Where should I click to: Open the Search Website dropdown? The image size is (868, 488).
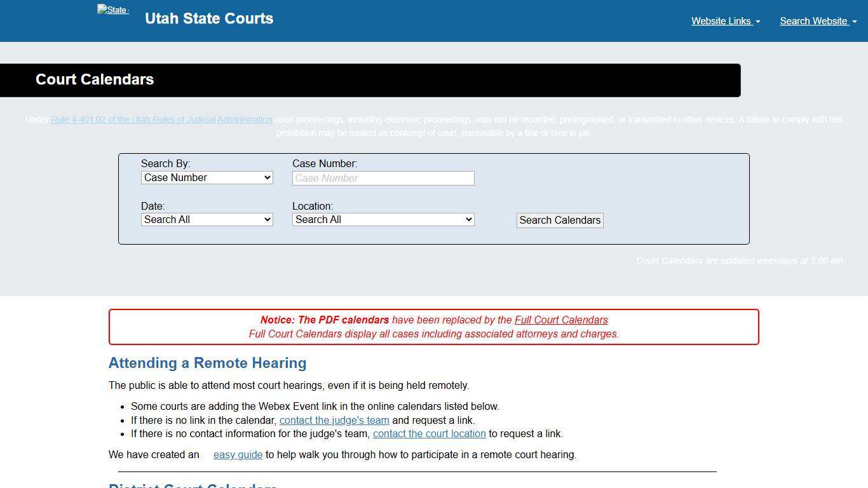pos(814,20)
